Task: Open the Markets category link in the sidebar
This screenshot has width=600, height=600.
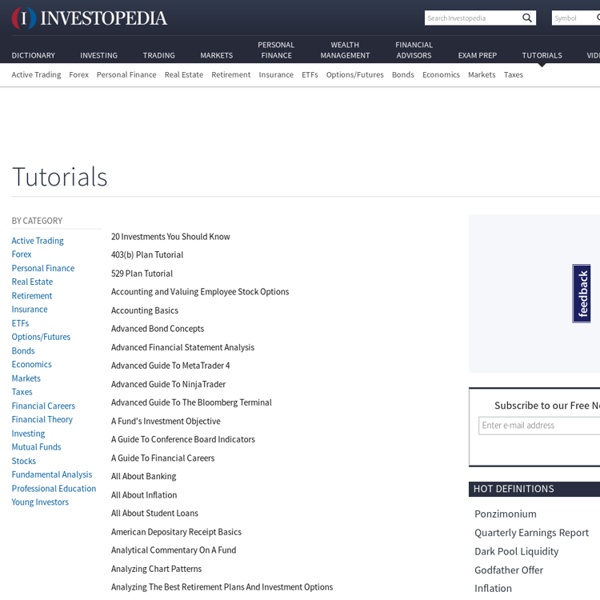Action: pyautogui.click(x=26, y=378)
